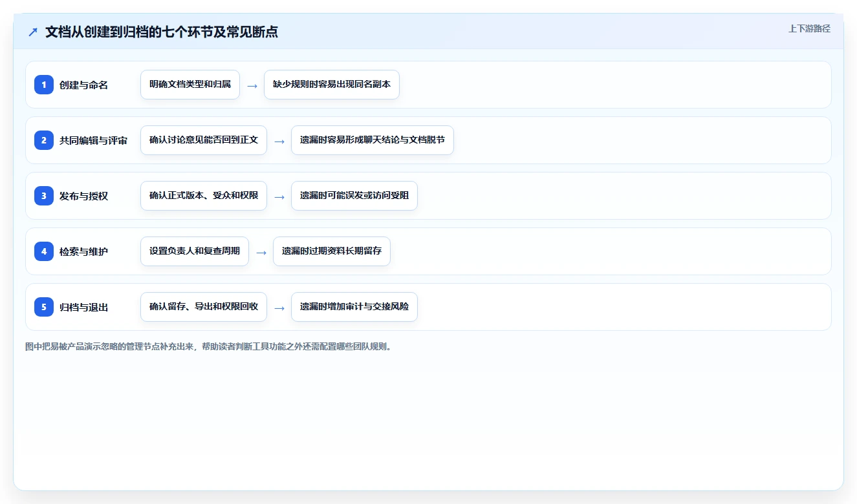Select the title 文档从创建到归档的七个环节及常见断点

click(162, 32)
